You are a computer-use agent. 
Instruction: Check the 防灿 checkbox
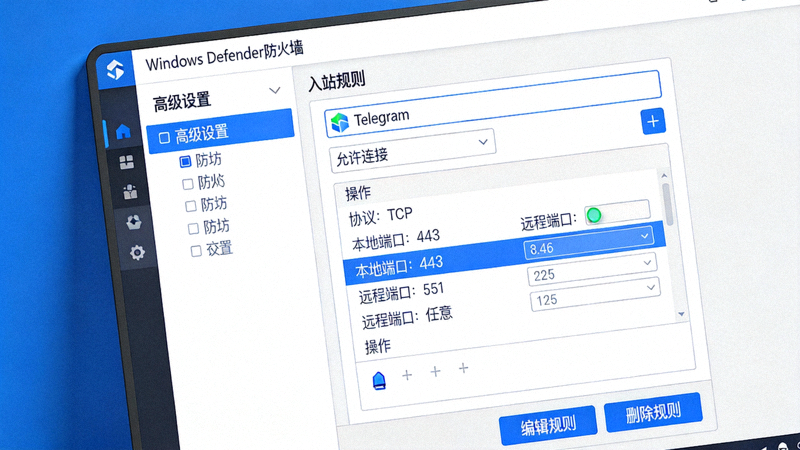[x=188, y=184]
